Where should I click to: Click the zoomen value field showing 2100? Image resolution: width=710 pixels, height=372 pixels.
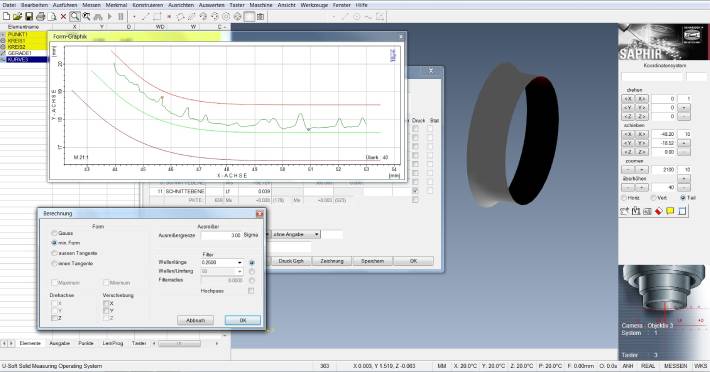click(664, 170)
